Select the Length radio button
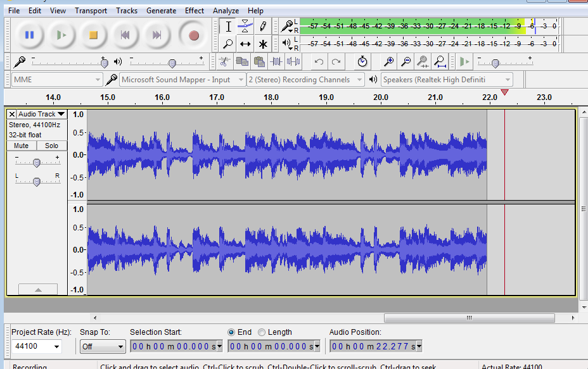This screenshot has width=588, height=369. pos(262,332)
